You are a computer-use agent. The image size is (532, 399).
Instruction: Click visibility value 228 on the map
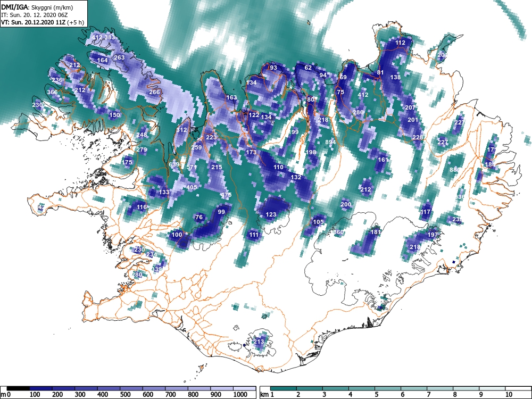[x=418, y=137]
